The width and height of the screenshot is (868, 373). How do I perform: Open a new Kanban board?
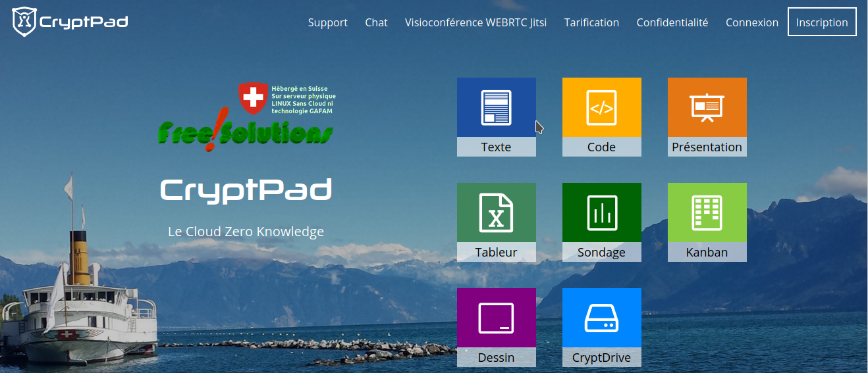[707, 222]
